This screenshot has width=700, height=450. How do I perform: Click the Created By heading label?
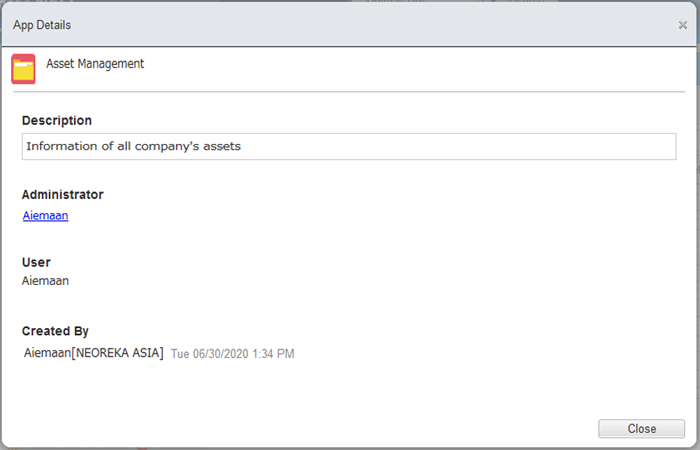click(x=55, y=331)
